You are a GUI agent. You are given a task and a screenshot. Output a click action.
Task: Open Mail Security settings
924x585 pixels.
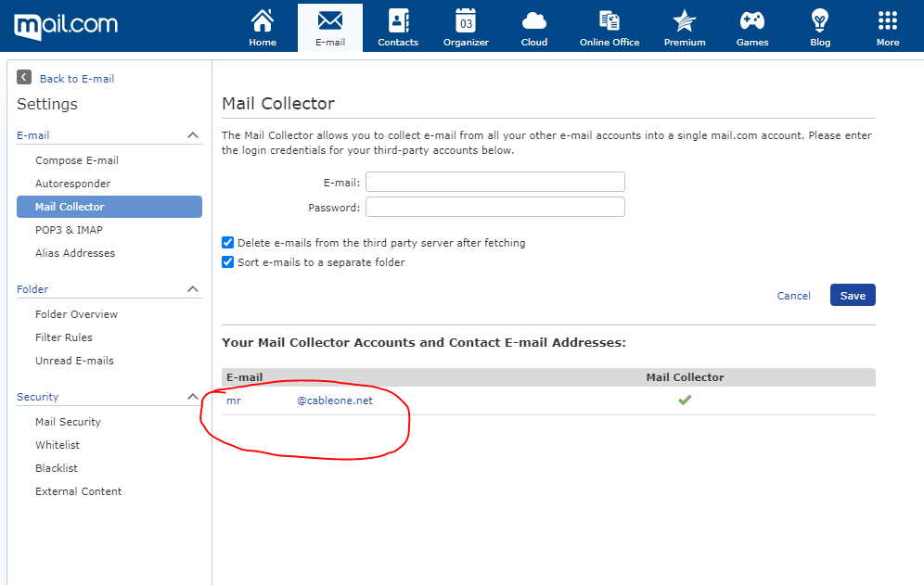point(68,422)
